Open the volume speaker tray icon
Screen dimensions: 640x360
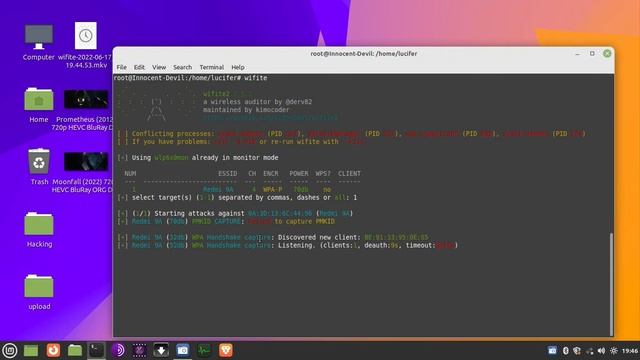pyautogui.click(x=601, y=351)
